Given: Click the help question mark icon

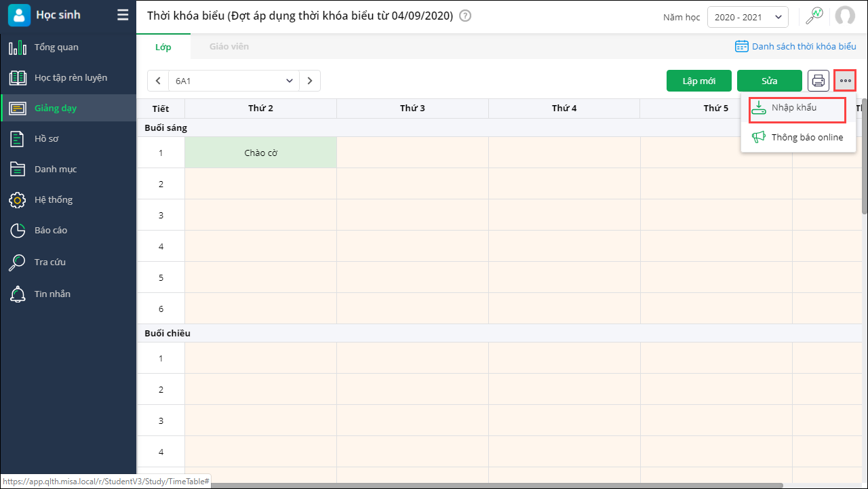Looking at the screenshot, I should point(465,16).
